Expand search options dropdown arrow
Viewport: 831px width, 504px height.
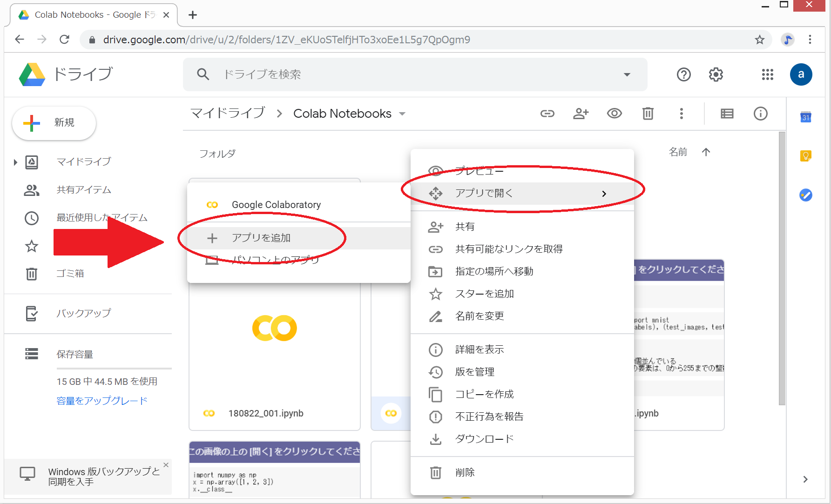coord(627,74)
